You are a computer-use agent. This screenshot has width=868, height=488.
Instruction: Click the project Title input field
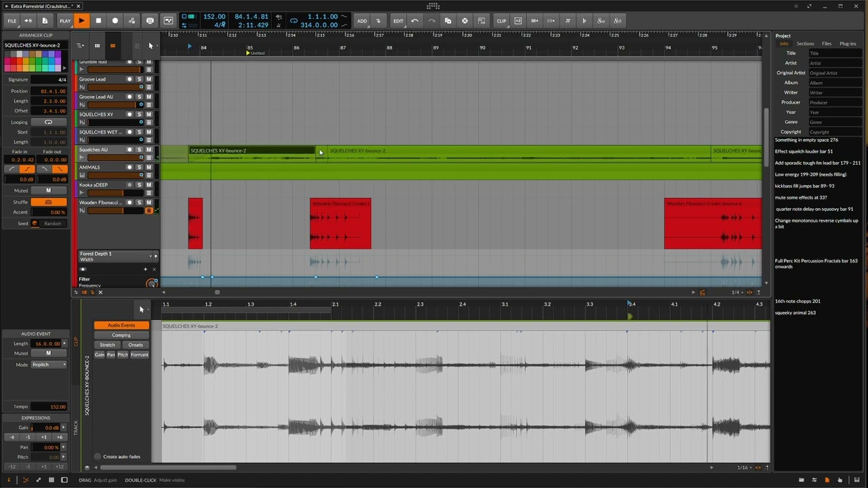(x=835, y=53)
